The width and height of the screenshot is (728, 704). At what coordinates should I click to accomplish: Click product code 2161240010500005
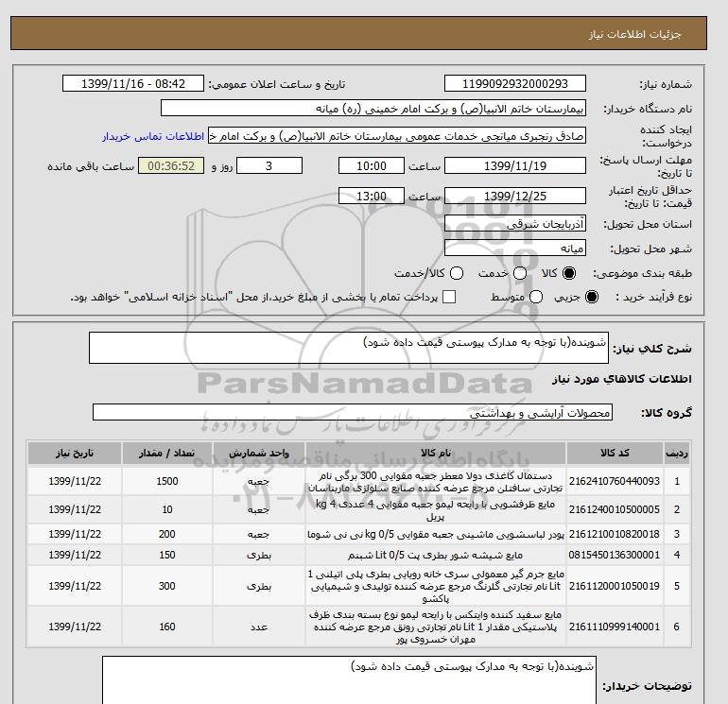615,509
